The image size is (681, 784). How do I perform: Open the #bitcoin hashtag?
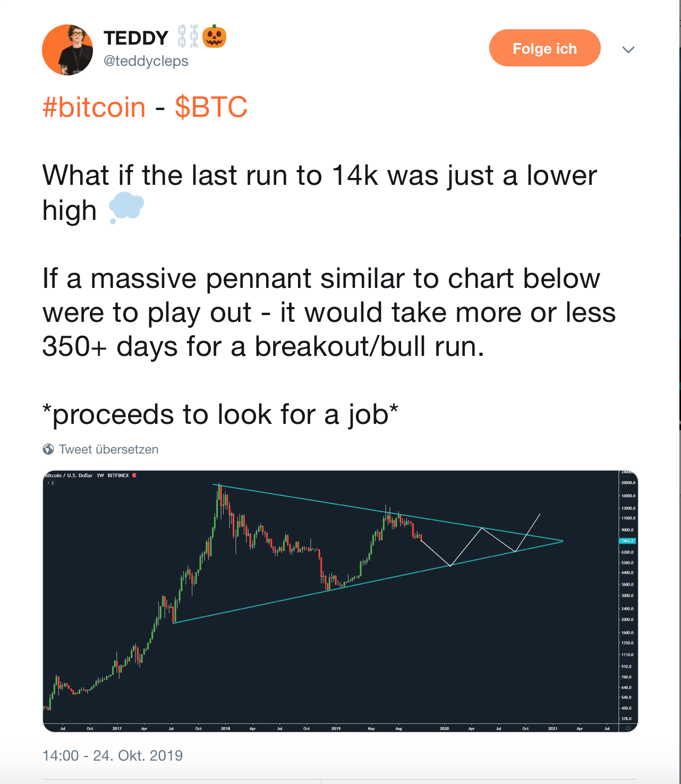[x=94, y=107]
